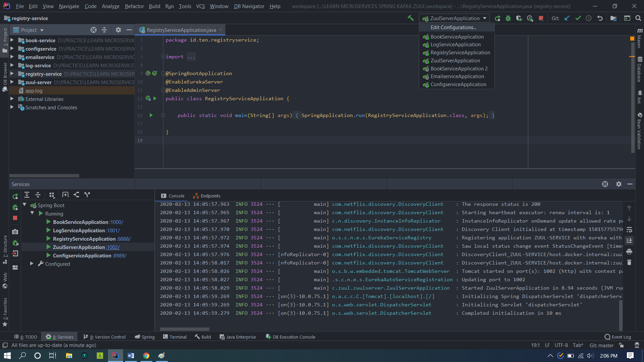Switch to the Endpoints tab
644x362 pixels.
pos(210,195)
